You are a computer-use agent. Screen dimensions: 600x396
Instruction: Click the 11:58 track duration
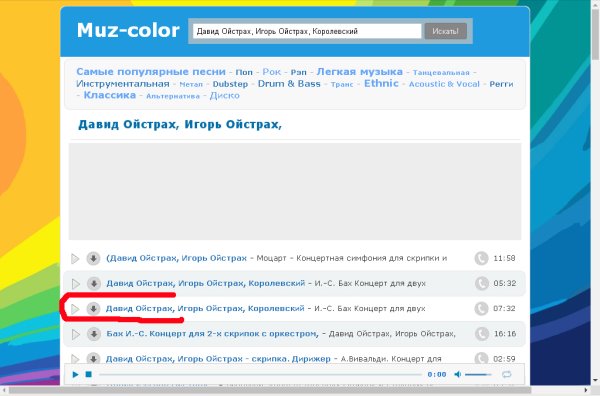pos(504,258)
